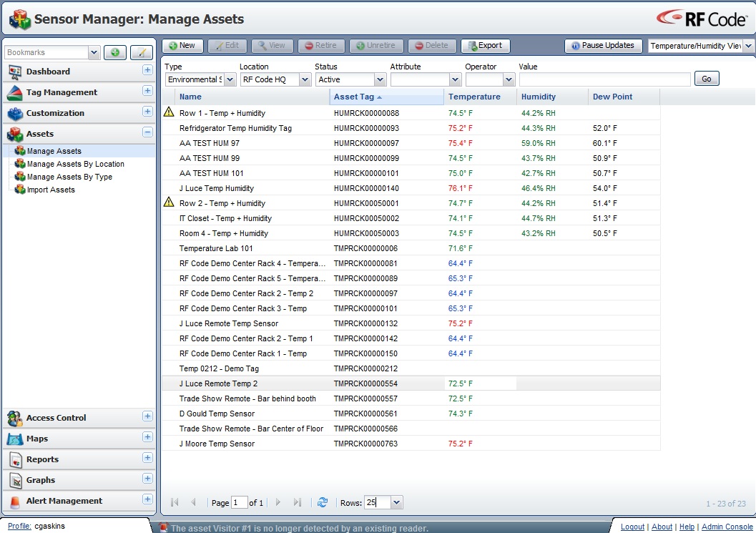Click the Tag Management section icon
The image size is (756, 533).
click(15, 92)
